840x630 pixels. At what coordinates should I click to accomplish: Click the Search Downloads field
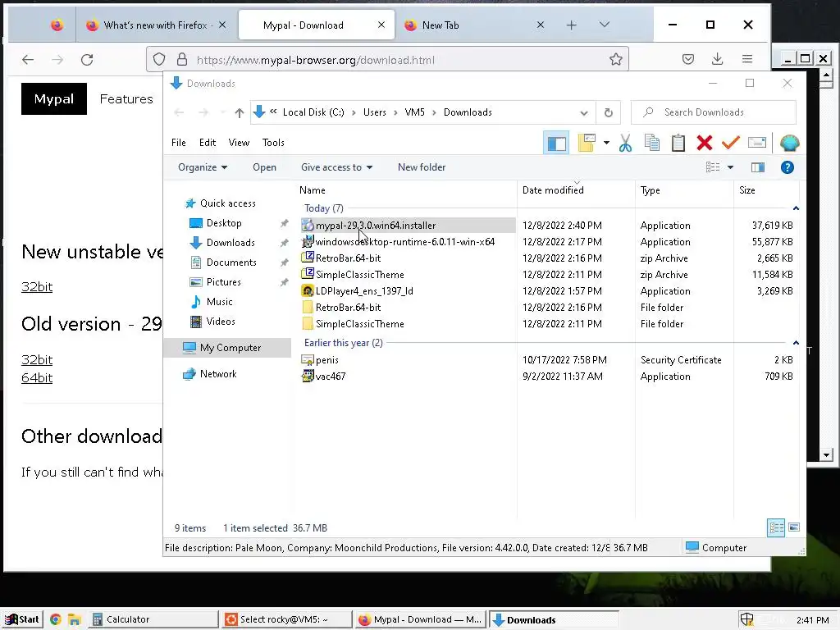click(x=714, y=112)
